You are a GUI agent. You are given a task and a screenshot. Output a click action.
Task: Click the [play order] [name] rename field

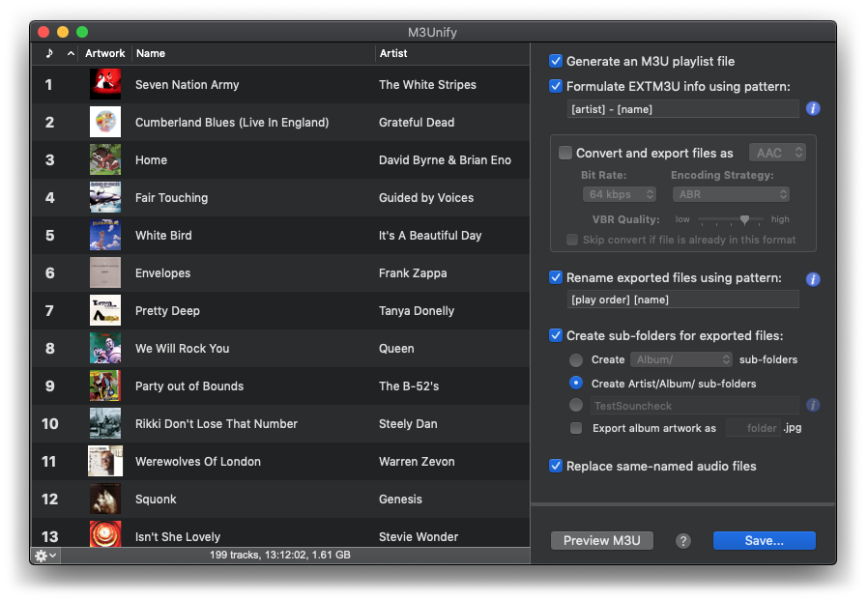tap(683, 300)
